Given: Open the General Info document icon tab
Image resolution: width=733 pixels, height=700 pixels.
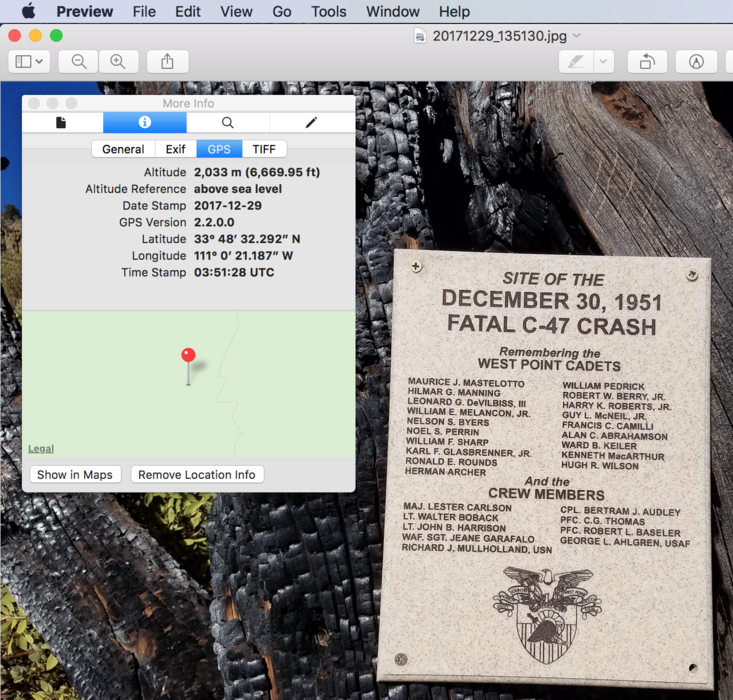Looking at the screenshot, I should (x=62, y=123).
